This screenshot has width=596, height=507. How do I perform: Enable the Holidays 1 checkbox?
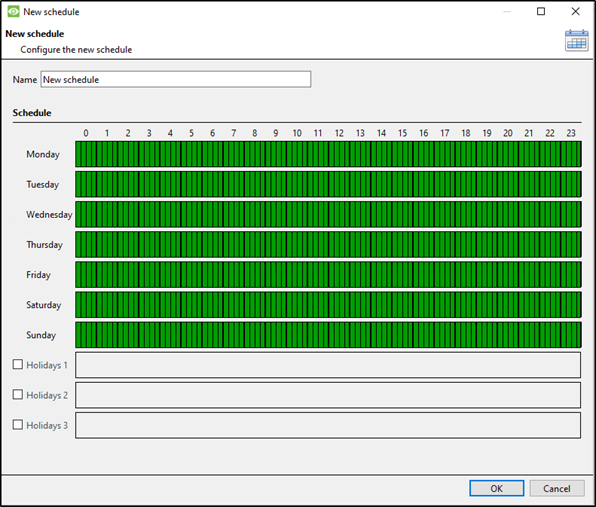[18, 364]
